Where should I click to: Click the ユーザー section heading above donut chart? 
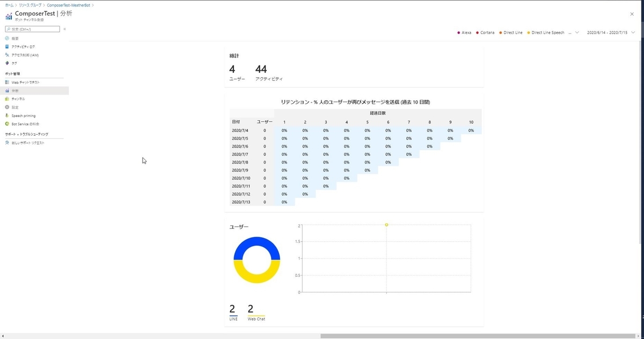(x=239, y=227)
